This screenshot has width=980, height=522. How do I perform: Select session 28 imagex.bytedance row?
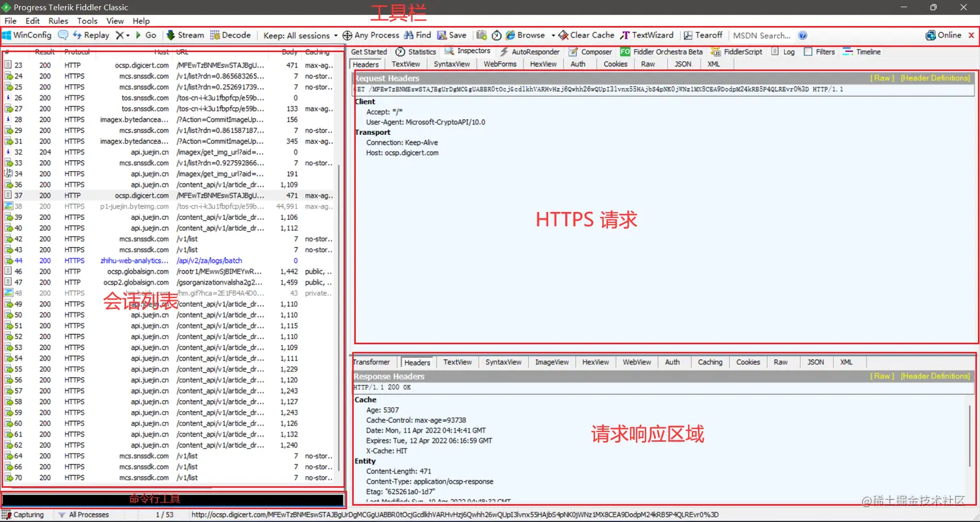pos(169,119)
